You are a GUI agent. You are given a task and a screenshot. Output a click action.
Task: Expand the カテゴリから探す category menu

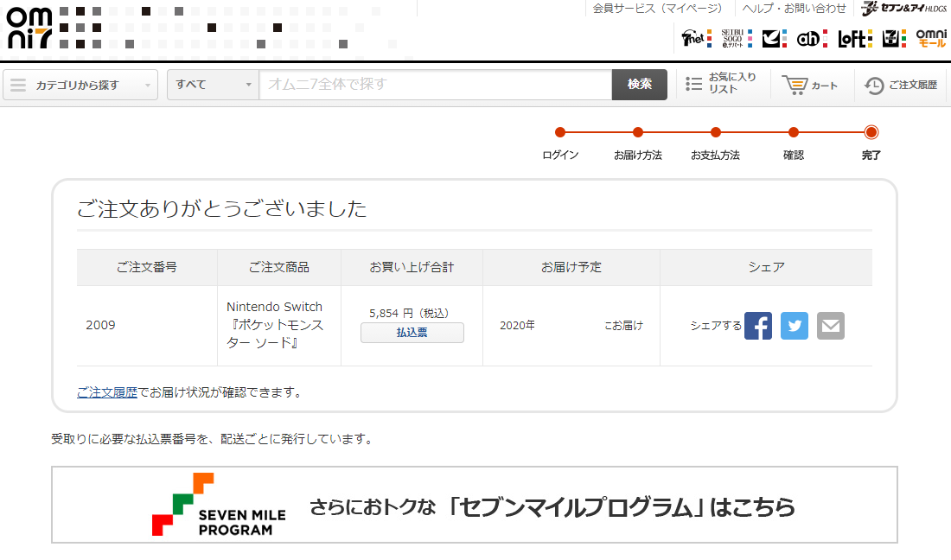[80, 85]
